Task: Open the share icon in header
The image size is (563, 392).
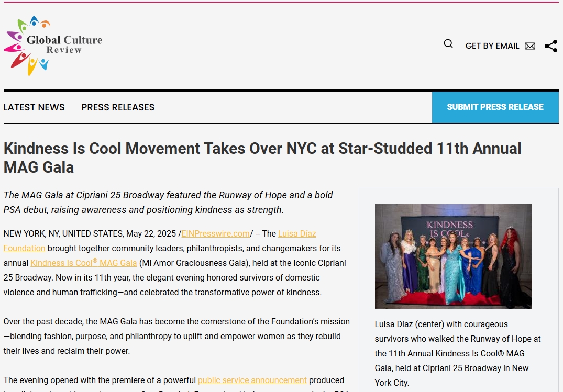Action: click(551, 46)
